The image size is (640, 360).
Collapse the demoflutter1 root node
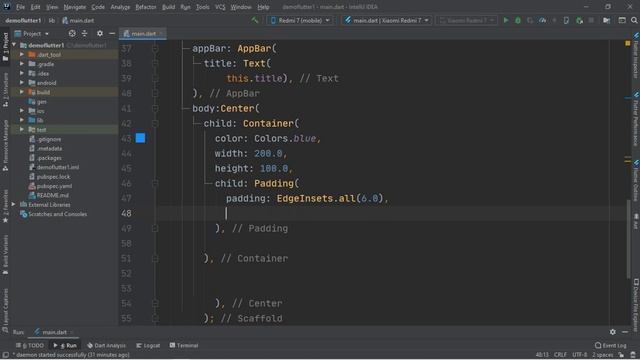[x=14, y=45]
